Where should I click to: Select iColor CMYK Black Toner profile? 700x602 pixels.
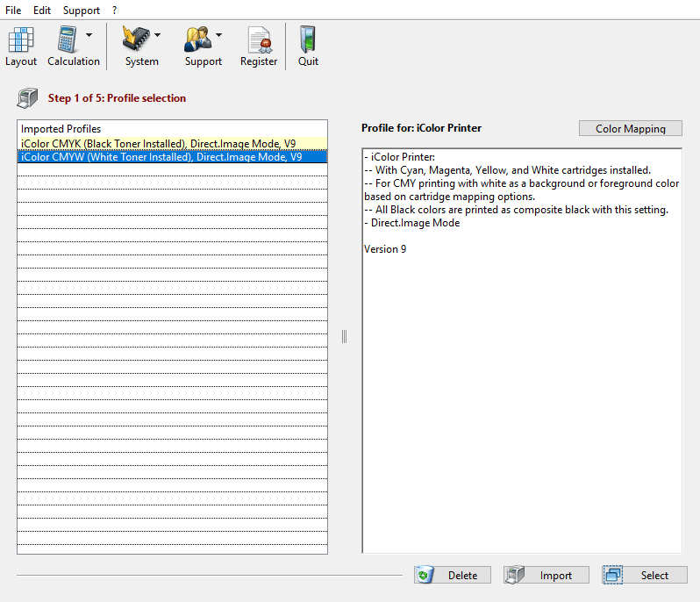(172, 143)
